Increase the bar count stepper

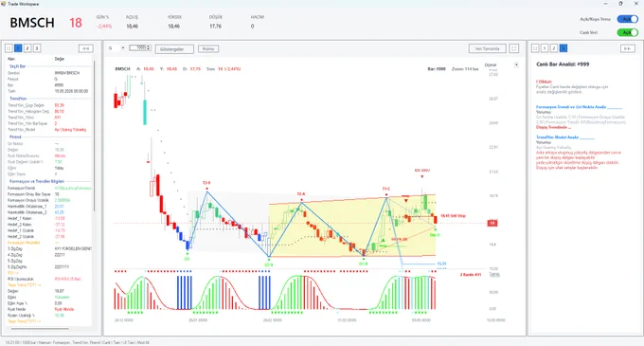point(149,46)
